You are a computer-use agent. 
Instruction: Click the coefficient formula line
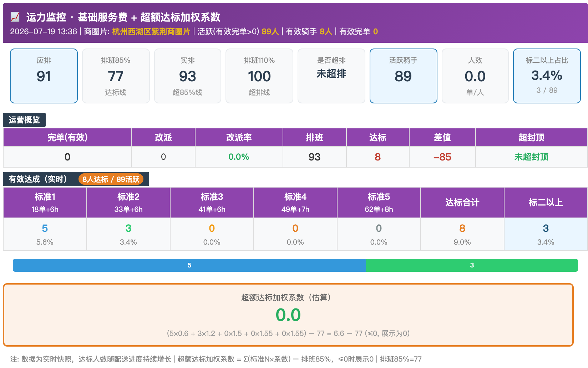[288, 333]
